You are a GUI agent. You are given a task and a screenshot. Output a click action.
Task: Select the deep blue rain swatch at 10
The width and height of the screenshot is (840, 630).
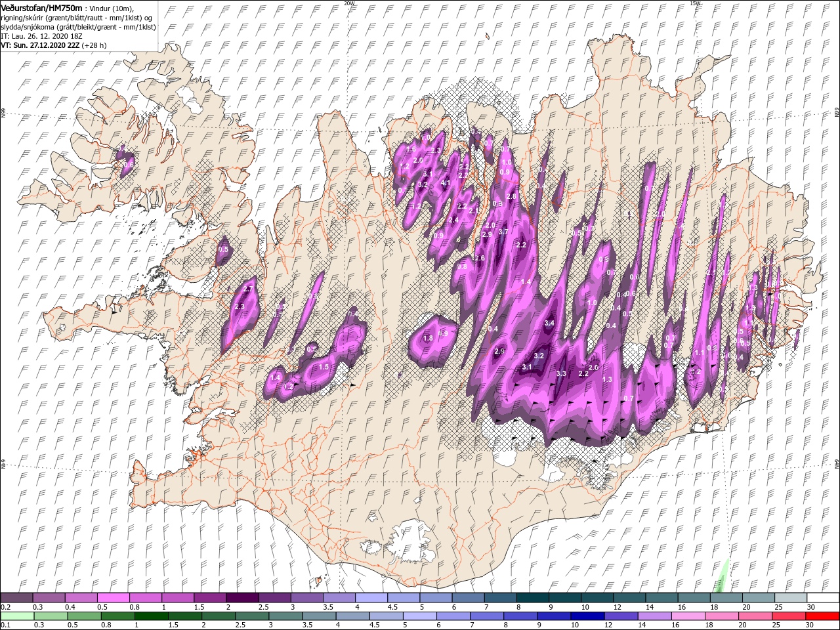click(x=587, y=616)
